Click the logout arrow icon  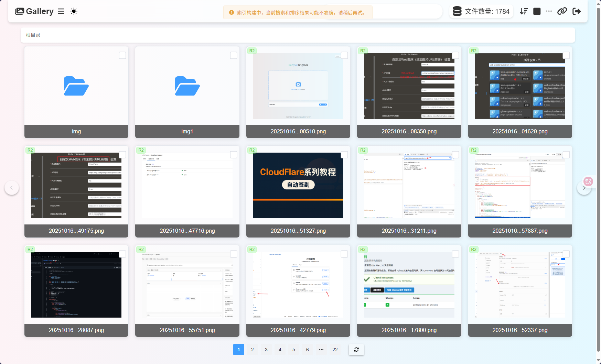click(x=577, y=11)
